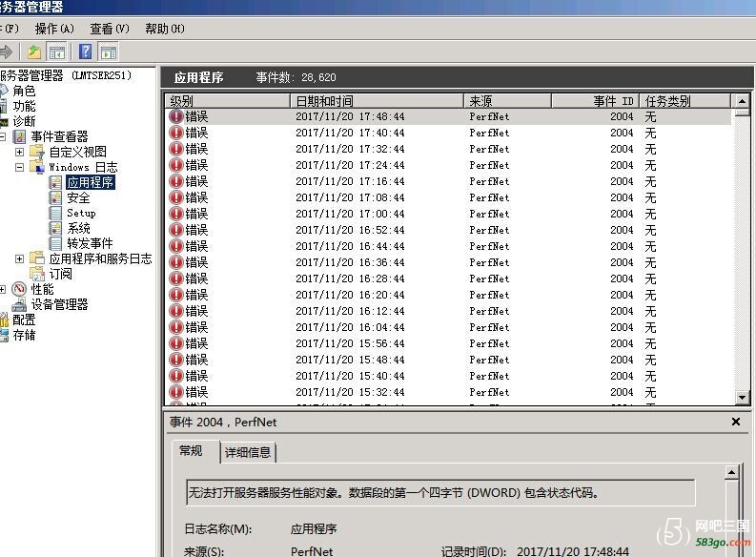Click error icon on 17:48:44 event row
This screenshot has height=557, width=756.
point(176,116)
